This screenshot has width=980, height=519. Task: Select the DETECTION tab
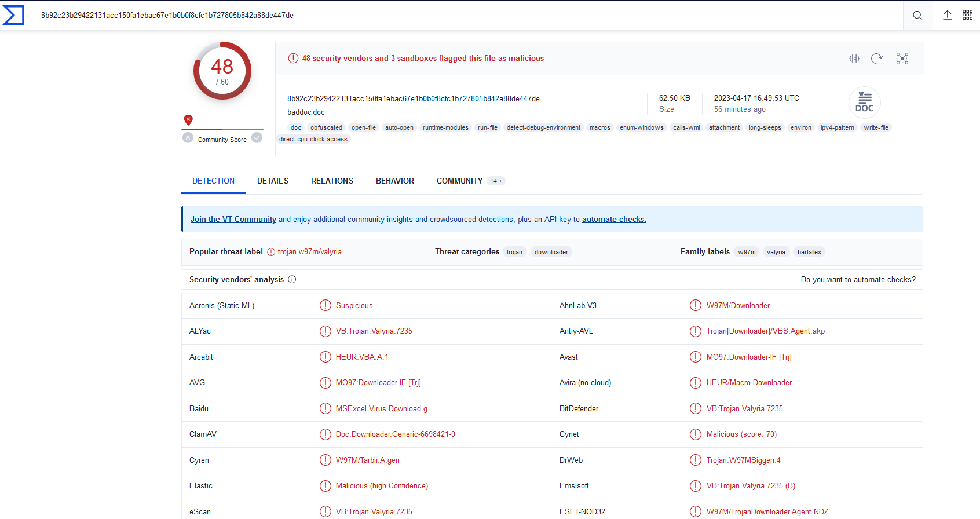coord(213,181)
